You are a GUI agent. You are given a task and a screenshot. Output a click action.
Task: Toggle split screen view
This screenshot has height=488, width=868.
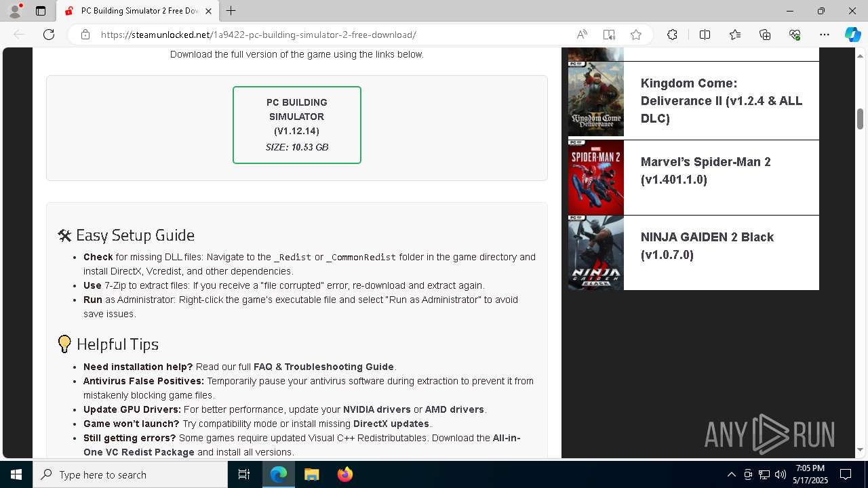click(705, 35)
